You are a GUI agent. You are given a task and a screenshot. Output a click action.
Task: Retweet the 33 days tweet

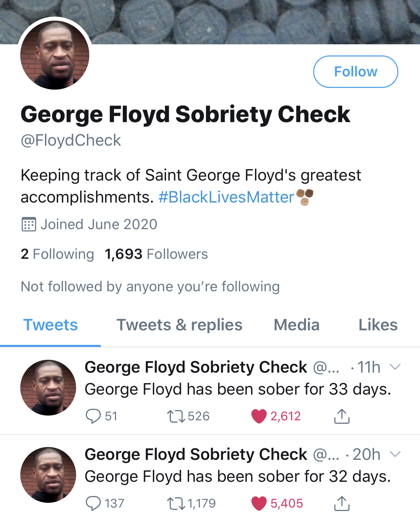[176, 416]
